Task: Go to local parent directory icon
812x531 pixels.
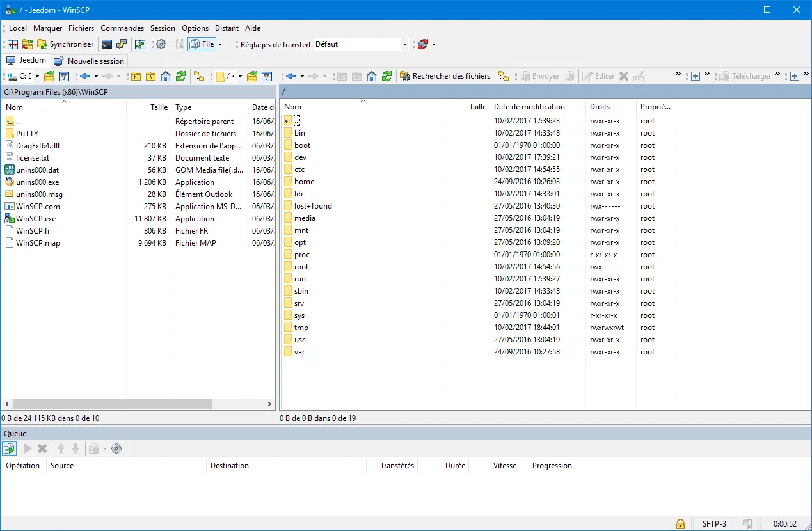Action: [x=136, y=76]
